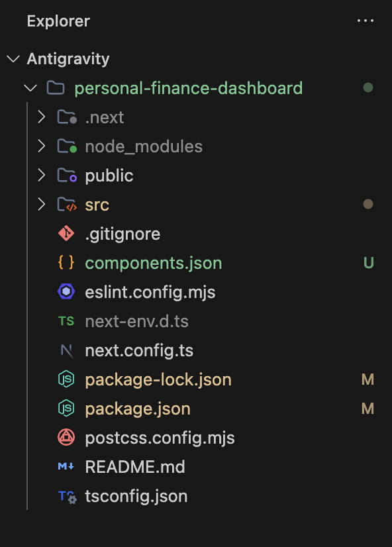
Task: Collapse the Antigravity workspace section
Action: (13, 58)
